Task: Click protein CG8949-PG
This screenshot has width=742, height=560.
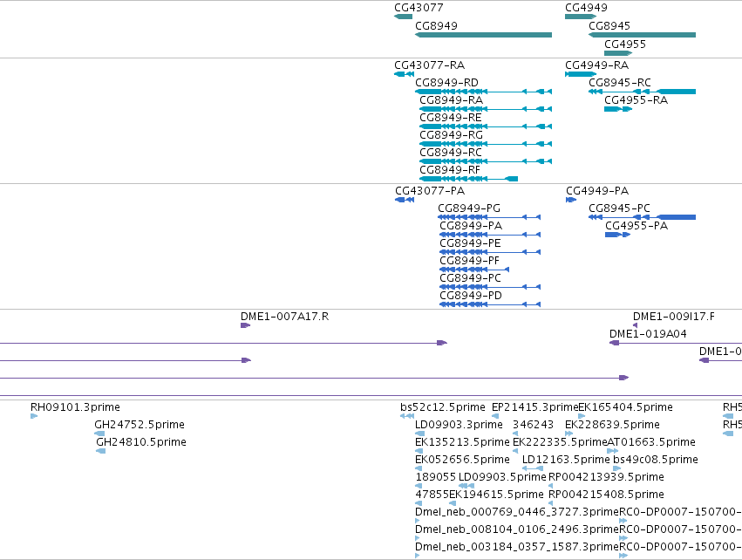Action: point(489,217)
